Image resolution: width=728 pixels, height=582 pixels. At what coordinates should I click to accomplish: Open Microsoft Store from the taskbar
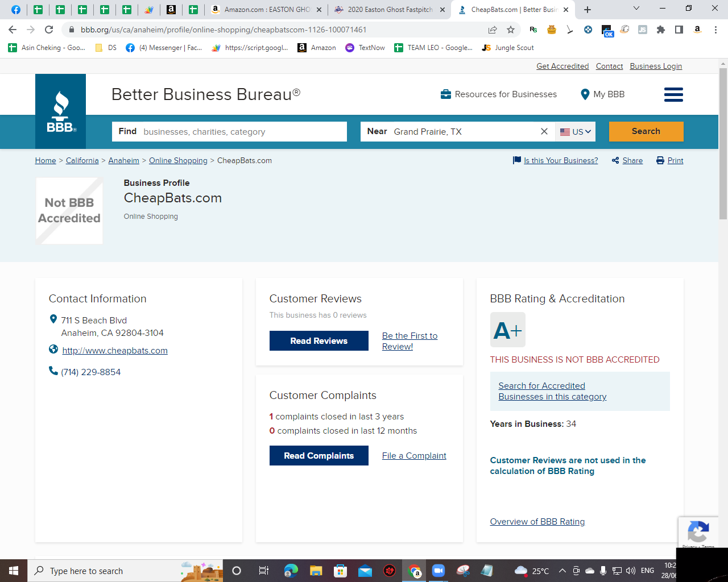(x=340, y=571)
